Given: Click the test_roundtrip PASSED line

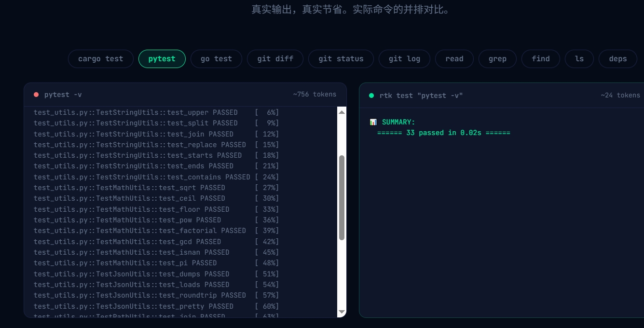Looking at the screenshot, I should [156, 295].
